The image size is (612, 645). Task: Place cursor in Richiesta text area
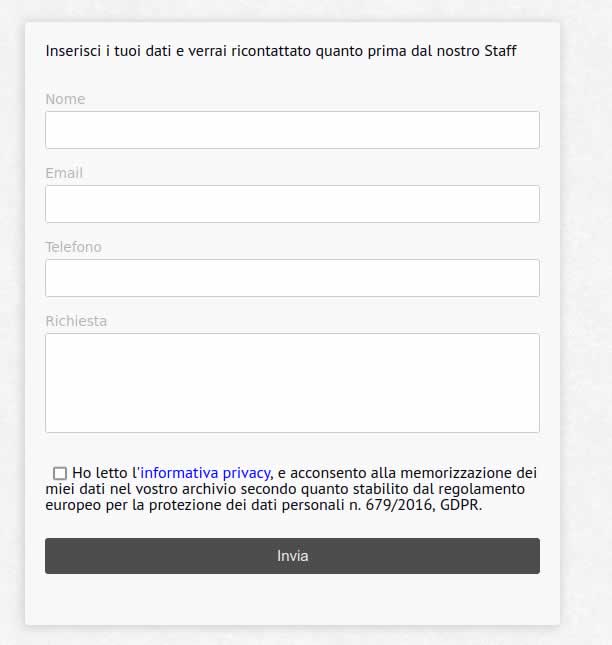coord(292,383)
